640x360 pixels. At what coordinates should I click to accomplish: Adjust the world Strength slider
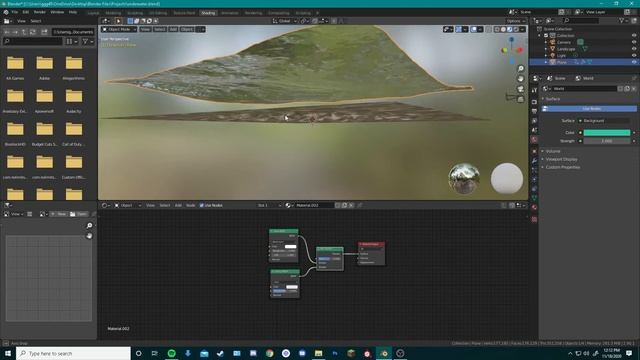point(607,141)
